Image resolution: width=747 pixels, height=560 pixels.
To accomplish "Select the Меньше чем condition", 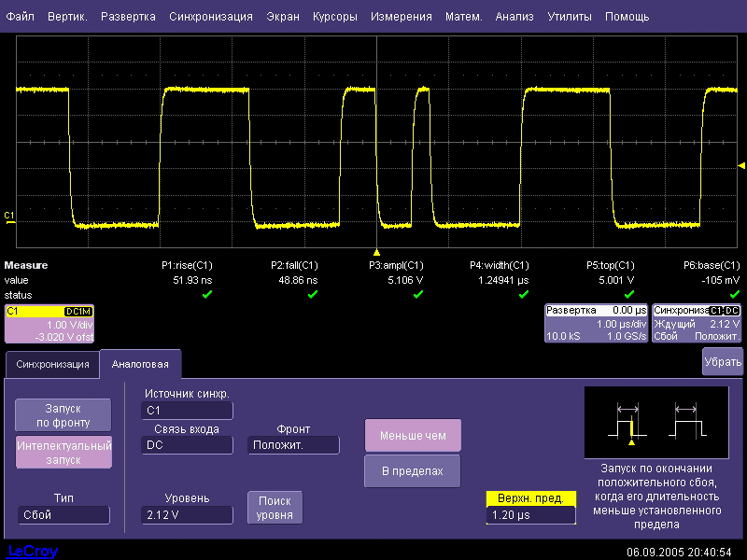I will pos(412,435).
